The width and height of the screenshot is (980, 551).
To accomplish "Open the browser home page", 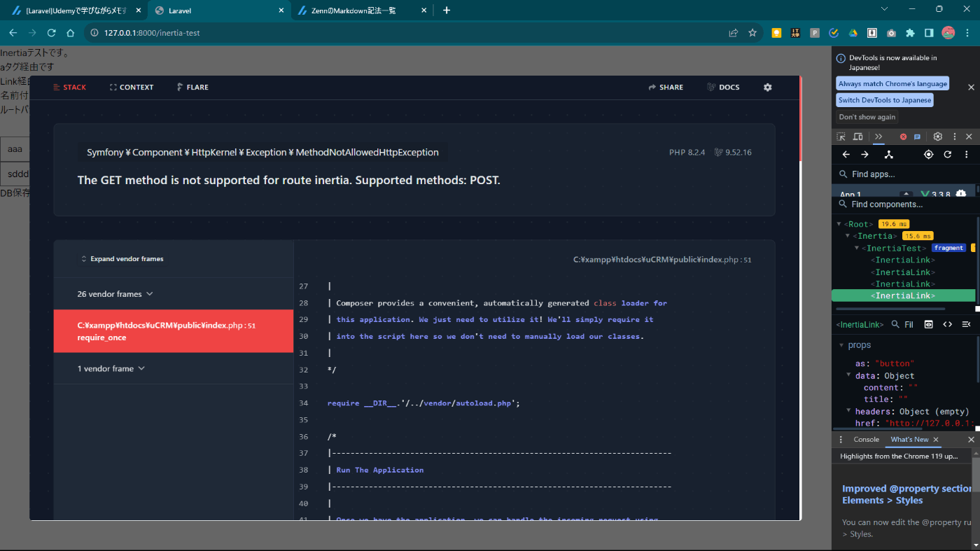I will (70, 33).
